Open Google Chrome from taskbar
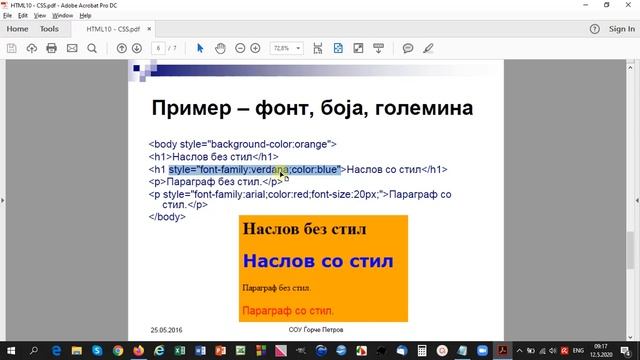Viewport: 640px width, 360px height. pos(118,351)
